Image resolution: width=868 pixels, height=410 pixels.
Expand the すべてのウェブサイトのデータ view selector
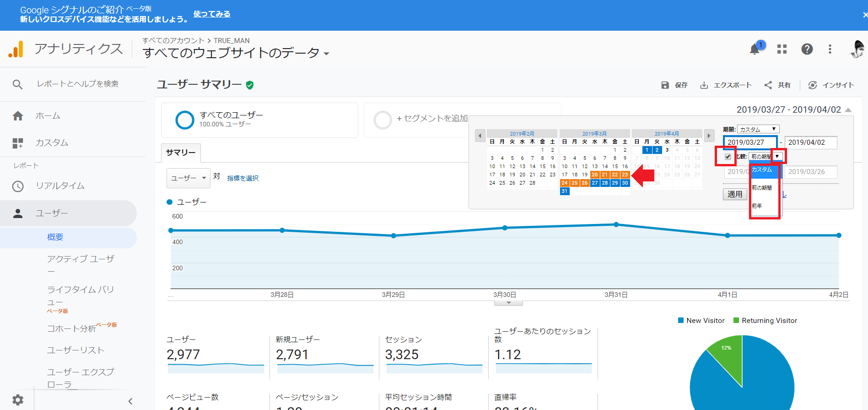[326, 54]
